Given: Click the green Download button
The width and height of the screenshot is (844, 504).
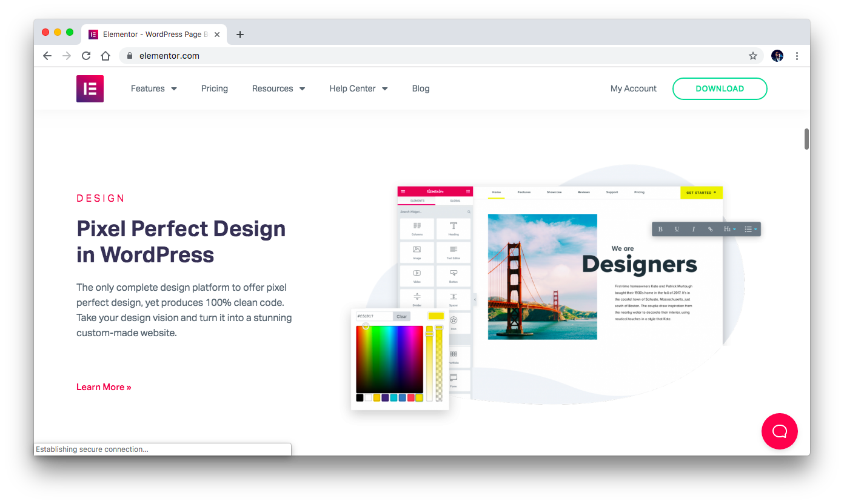Looking at the screenshot, I should point(720,88).
